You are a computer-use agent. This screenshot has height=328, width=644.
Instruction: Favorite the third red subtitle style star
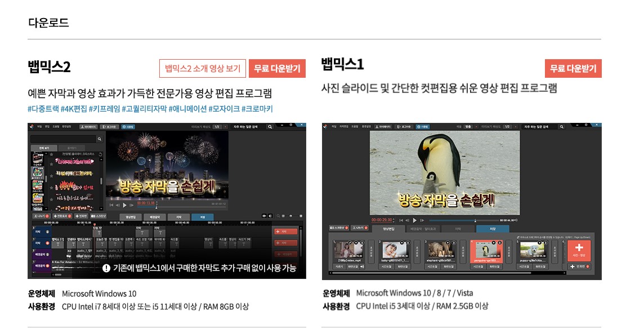tap(51, 188)
